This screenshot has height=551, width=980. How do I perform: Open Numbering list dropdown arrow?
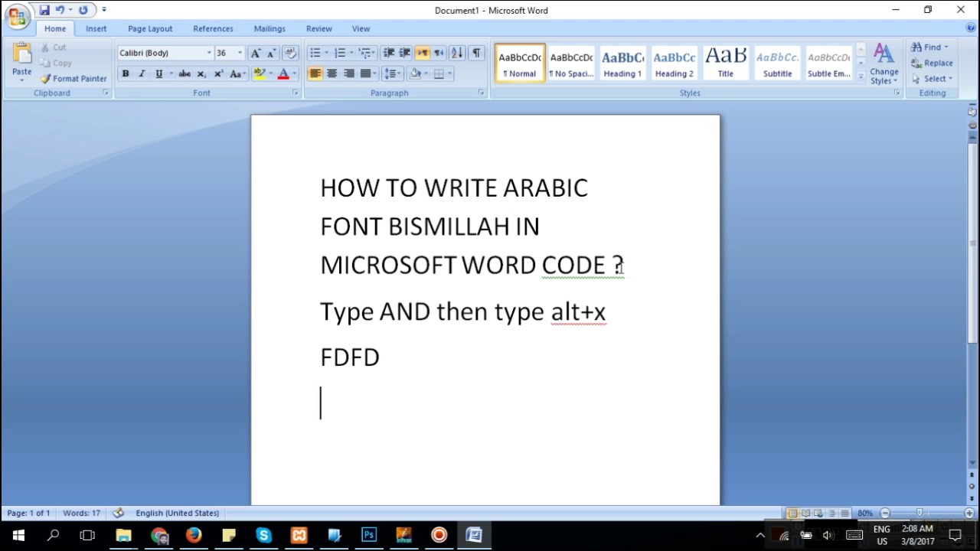[351, 53]
